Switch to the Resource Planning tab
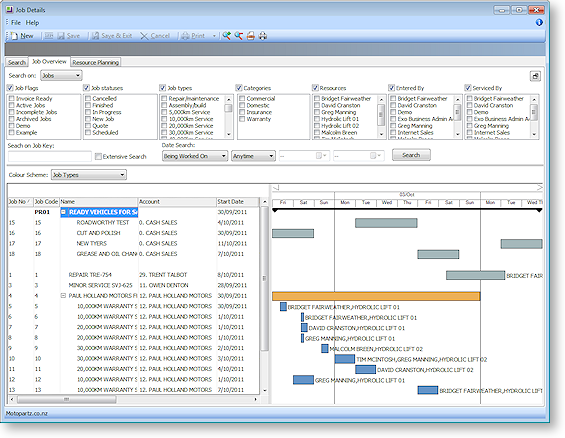Screen dimensions: 565x438 point(95,62)
